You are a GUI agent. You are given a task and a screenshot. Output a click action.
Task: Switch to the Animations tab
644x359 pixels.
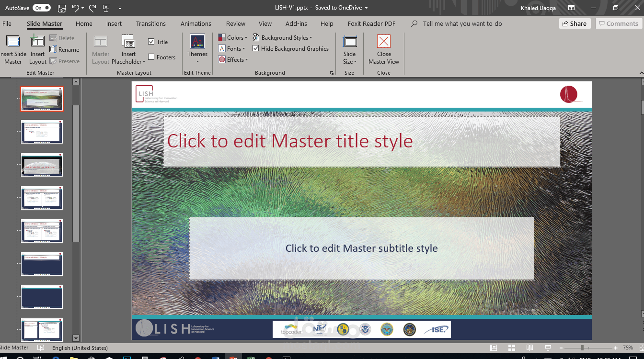coord(195,23)
